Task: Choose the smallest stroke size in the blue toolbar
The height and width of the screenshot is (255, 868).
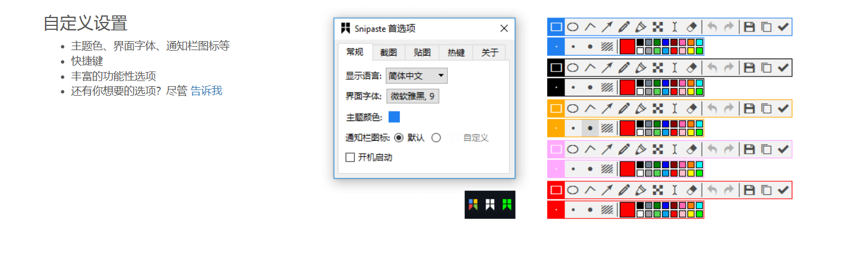Action: click(x=556, y=47)
